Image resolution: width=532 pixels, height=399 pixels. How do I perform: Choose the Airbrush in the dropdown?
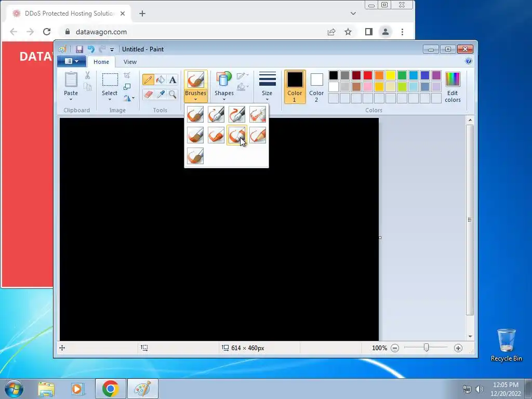click(x=258, y=114)
